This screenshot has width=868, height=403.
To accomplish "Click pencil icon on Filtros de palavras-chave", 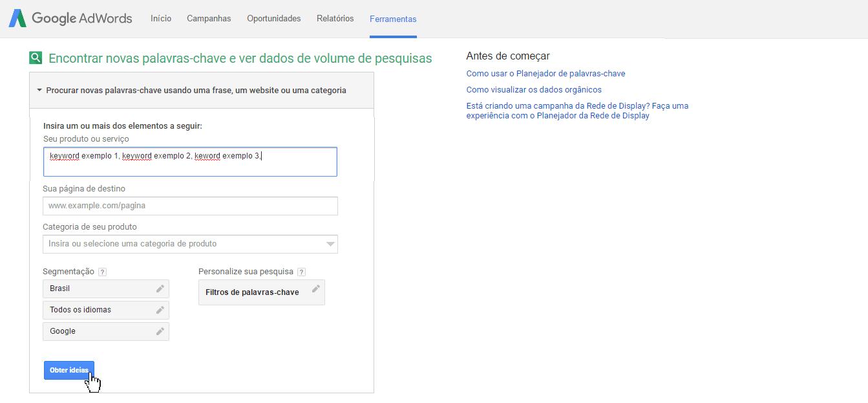I will click(315, 289).
